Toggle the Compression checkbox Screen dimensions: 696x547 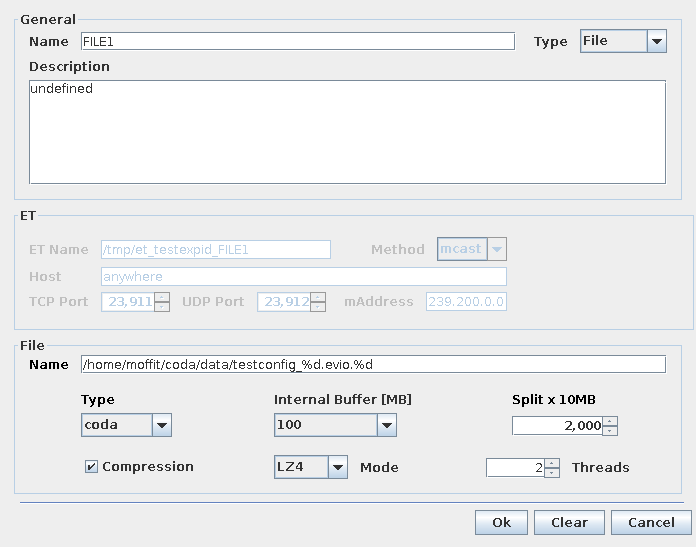coord(92,467)
